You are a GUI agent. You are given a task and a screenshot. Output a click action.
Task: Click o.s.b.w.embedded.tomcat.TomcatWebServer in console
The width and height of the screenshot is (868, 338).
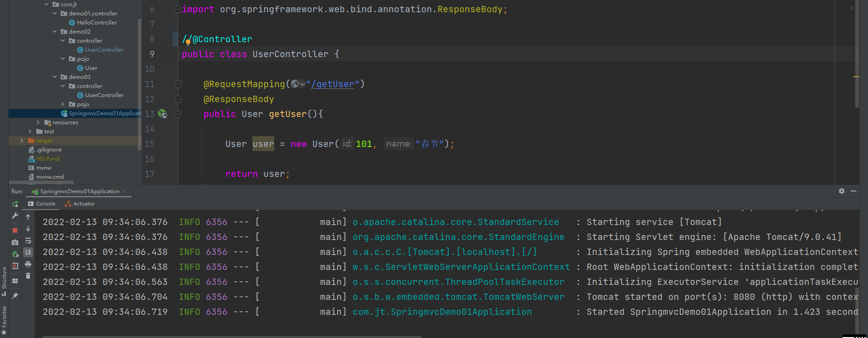(459, 297)
